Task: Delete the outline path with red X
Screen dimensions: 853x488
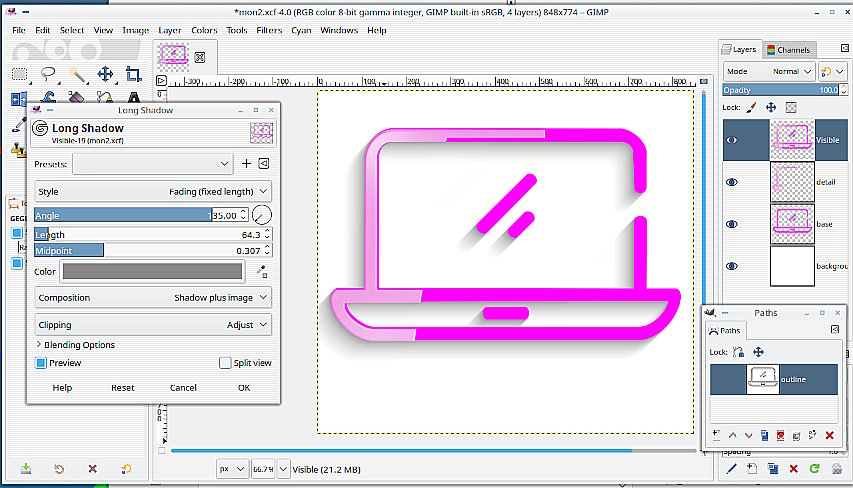Action: (x=830, y=435)
